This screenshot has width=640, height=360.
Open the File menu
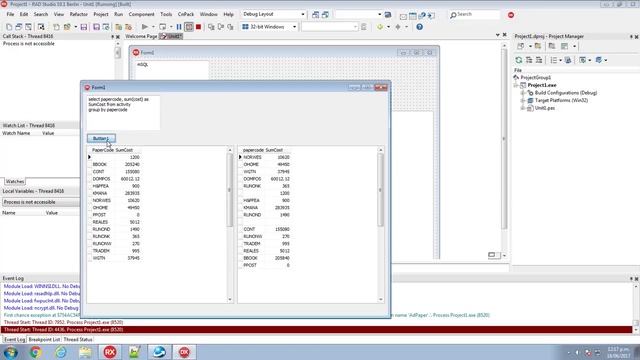[x=10, y=14]
